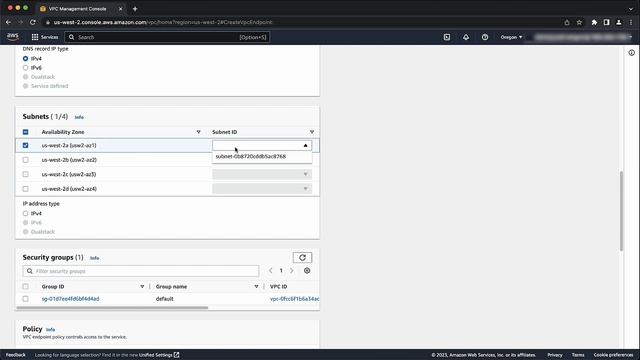Click the page vertical scrollbar thumb
640x360 pixels.
tap(621, 211)
